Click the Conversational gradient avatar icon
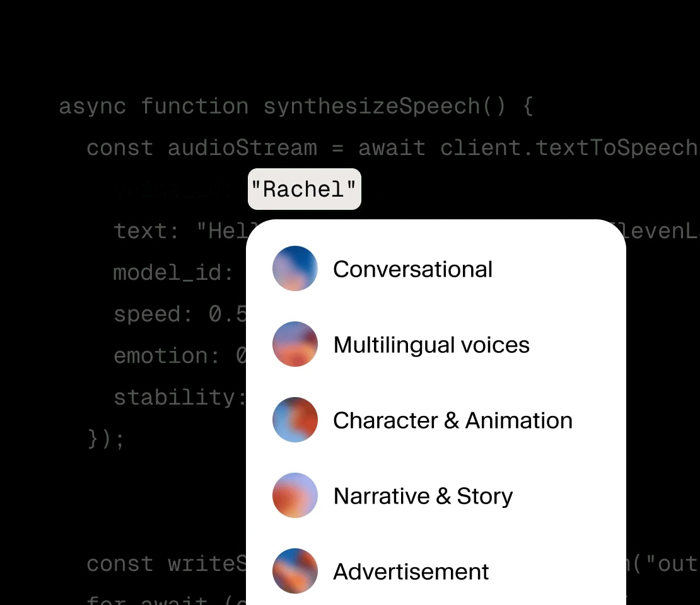The image size is (700, 605). pos(295,268)
